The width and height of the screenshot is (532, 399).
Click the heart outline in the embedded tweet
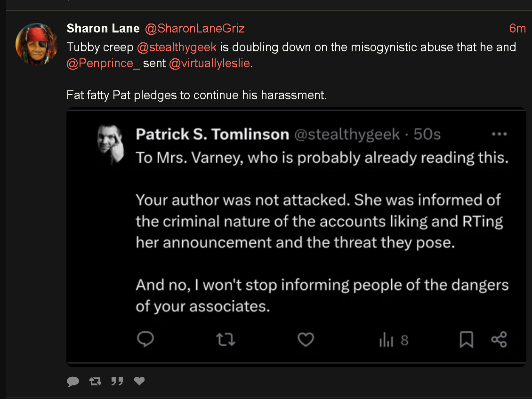pyautogui.click(x=306, y=339)
